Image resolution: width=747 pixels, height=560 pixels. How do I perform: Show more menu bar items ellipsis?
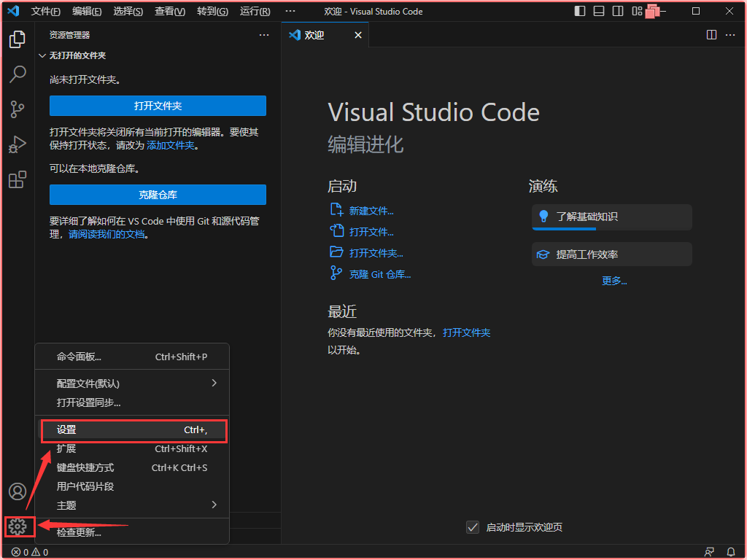point(290,11)
